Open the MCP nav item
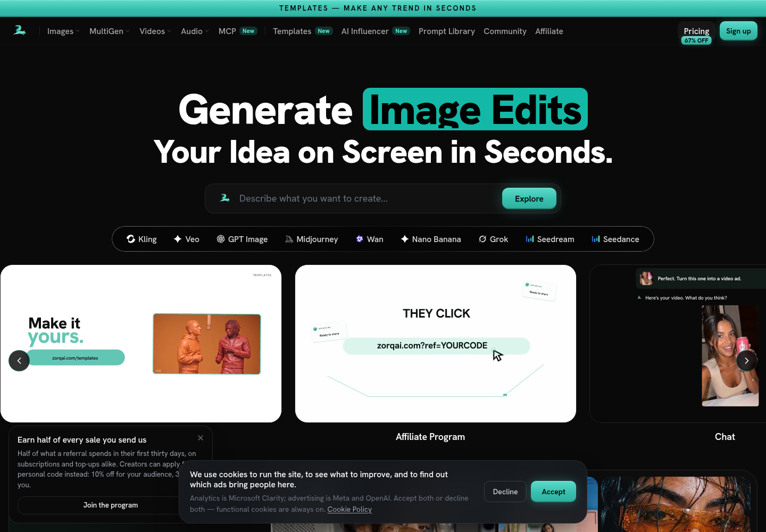 pyautogui.click(x=238, y=31)
